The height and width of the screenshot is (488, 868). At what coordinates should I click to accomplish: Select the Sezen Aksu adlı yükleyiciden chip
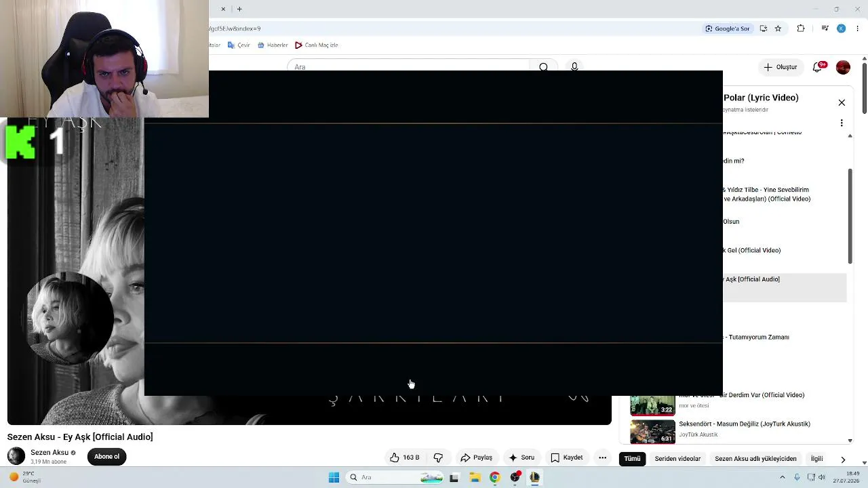pos(755,459)
